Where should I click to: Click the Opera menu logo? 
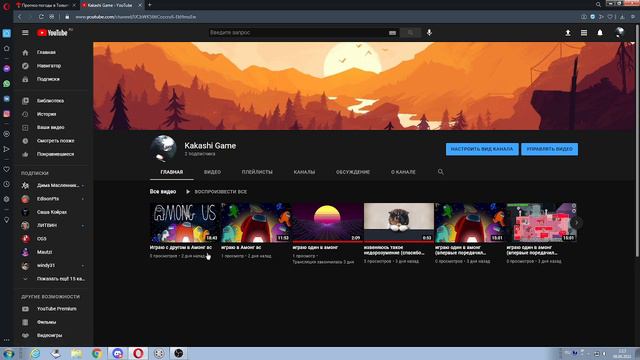point(6,6)
